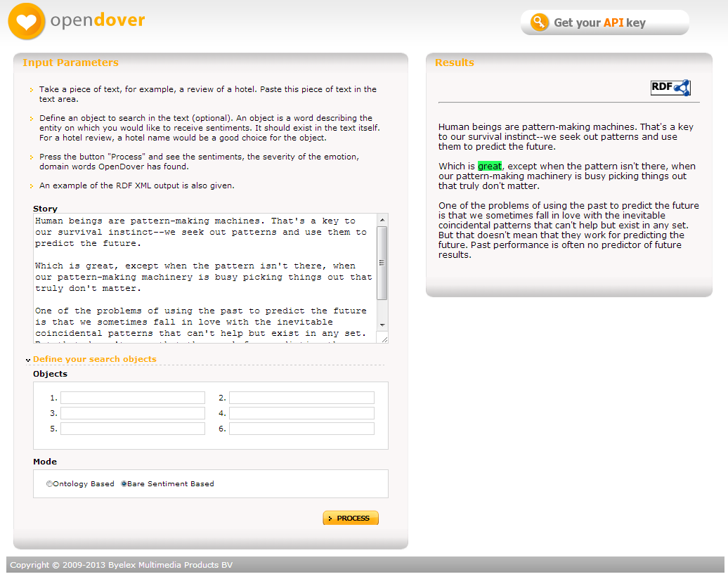Click the opendover wordmark text
The width and height of the screenshot is (728, 586).
(98, 21)
